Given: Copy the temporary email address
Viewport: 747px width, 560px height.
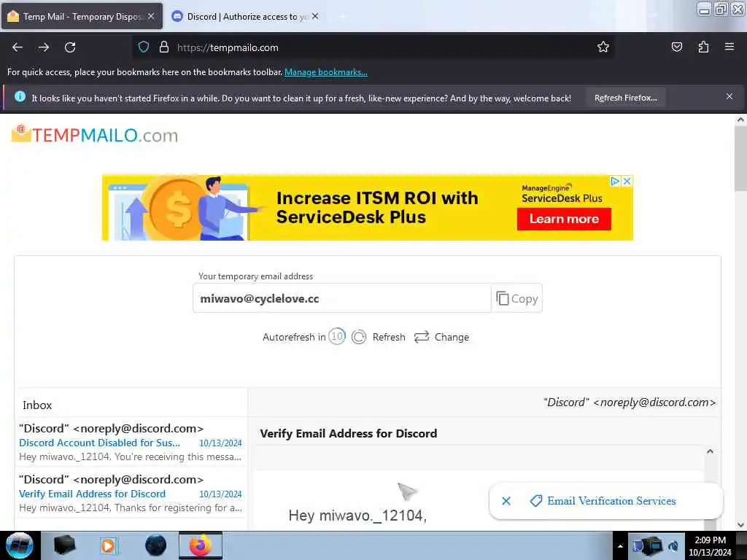Looking at the screenshot, I should [x=517, y=298].
